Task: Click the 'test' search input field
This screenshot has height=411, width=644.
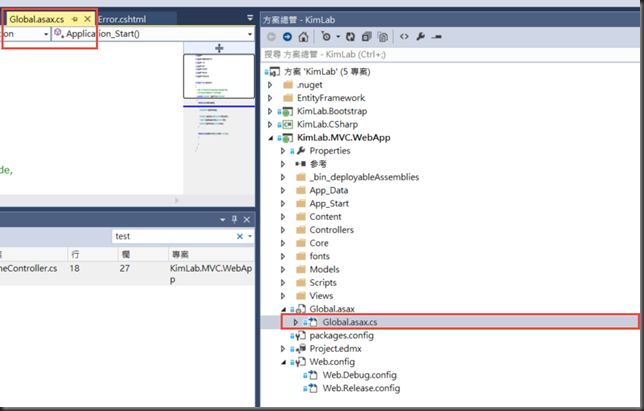Action: (x=174, y=236)
